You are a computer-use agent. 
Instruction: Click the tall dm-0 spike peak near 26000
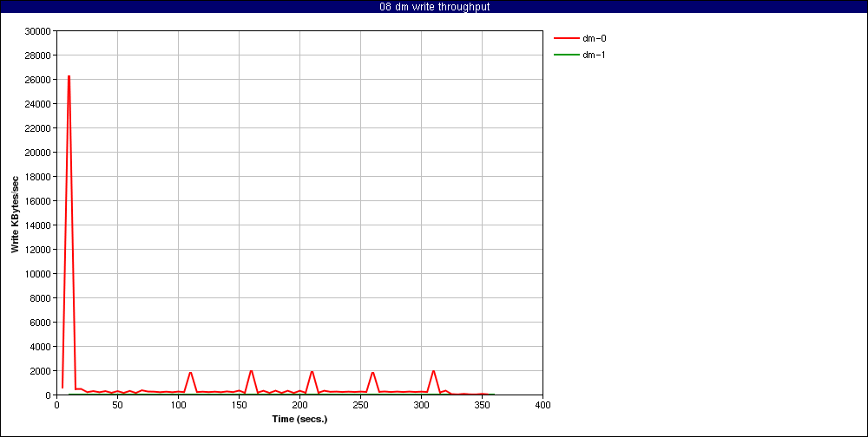coord(69,76)
